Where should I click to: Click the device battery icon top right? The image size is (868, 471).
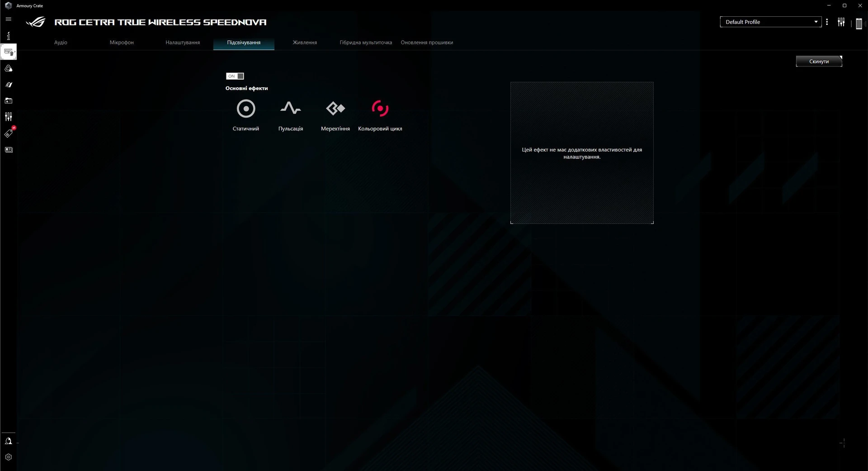859,24
